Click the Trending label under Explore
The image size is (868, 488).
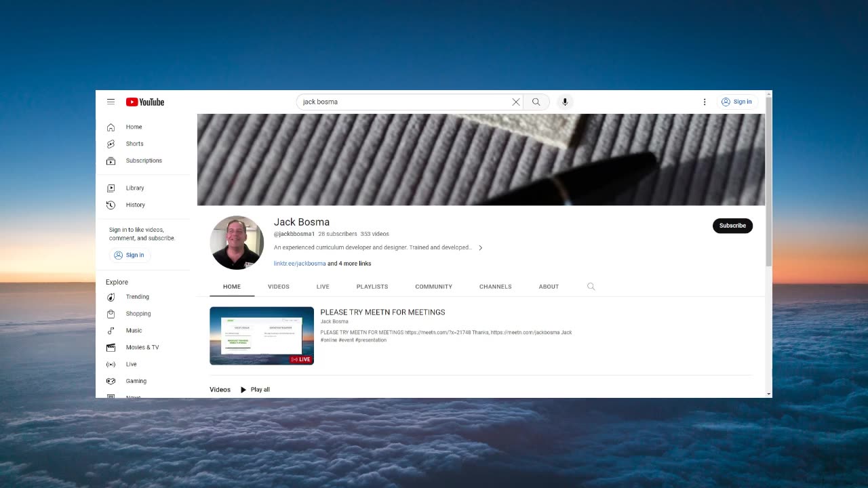pos(138,297)
